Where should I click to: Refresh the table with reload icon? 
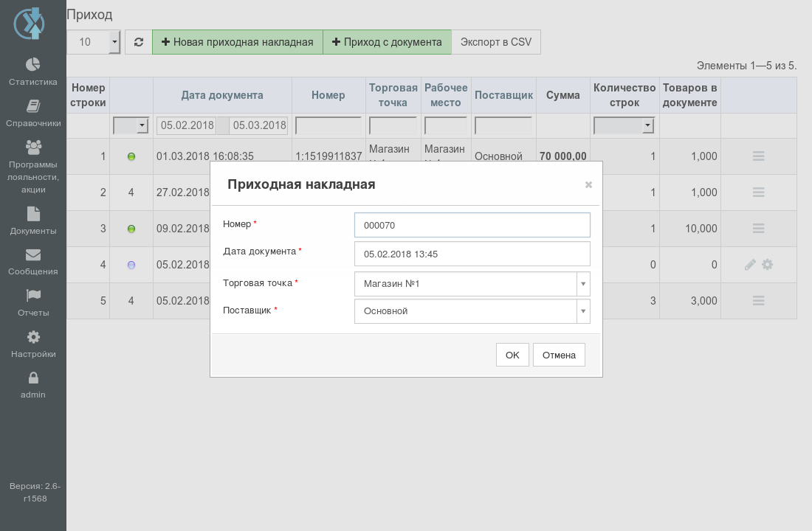coord(138,42)
